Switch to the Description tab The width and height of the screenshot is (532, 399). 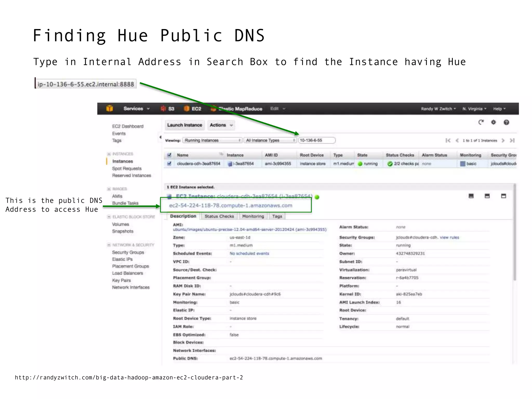pyautogui.click(x=183, y=216)
